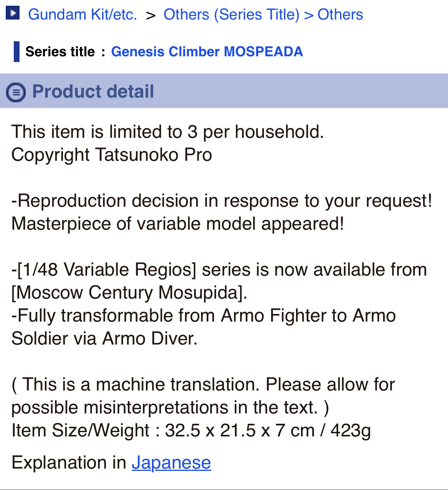
Task: Click the Armo Fighter transformation description
Action: [204, 327]
